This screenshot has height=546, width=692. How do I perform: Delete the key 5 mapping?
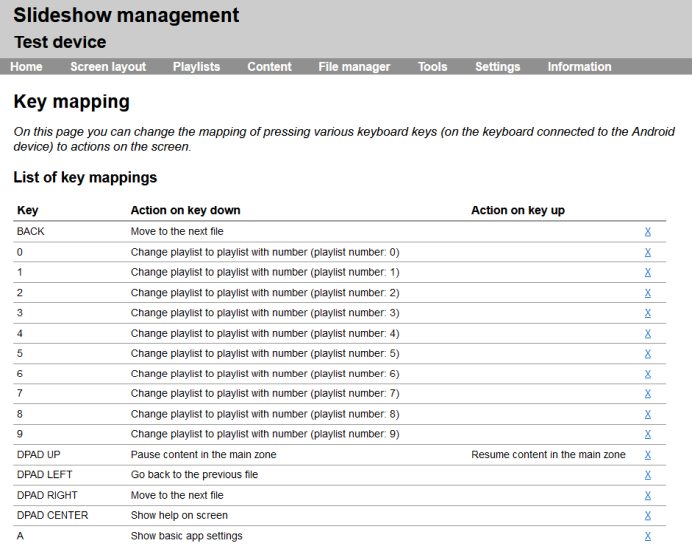648,354
